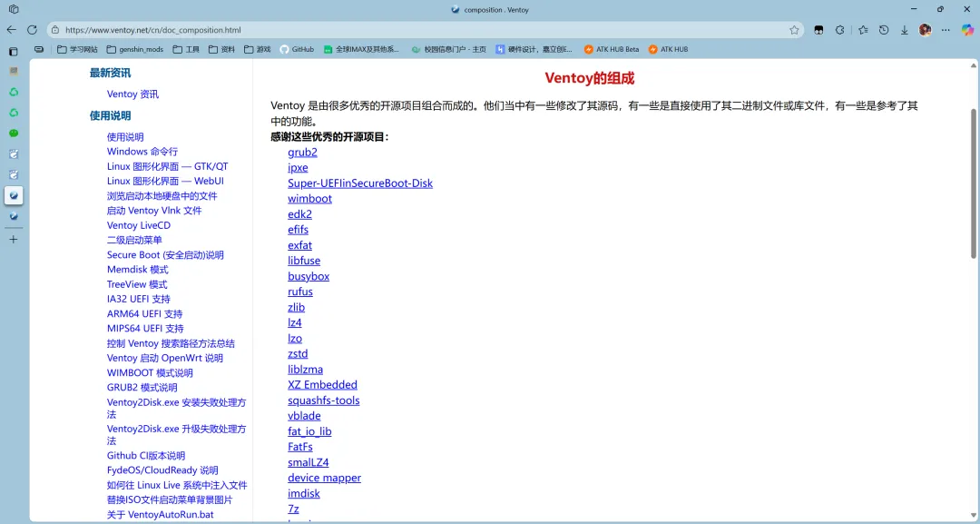Open the edk2 project link
The height and width of the screenshot is (524, 980).
click(300, 213)
